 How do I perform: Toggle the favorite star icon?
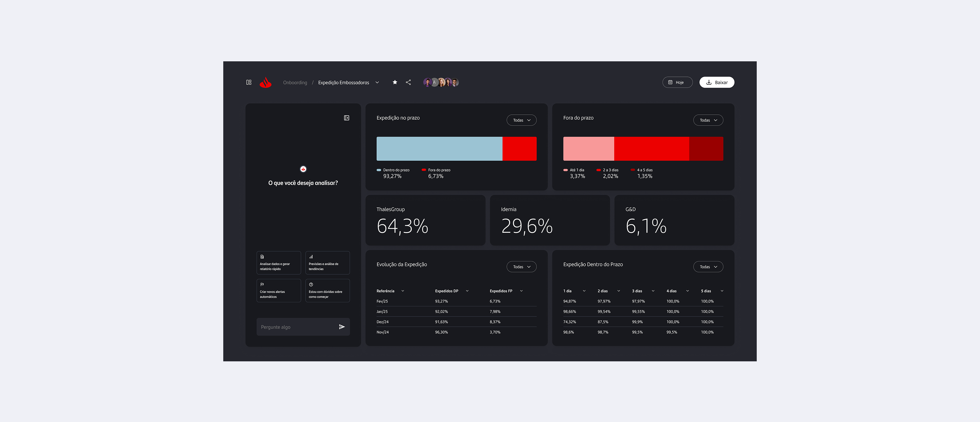395,82
